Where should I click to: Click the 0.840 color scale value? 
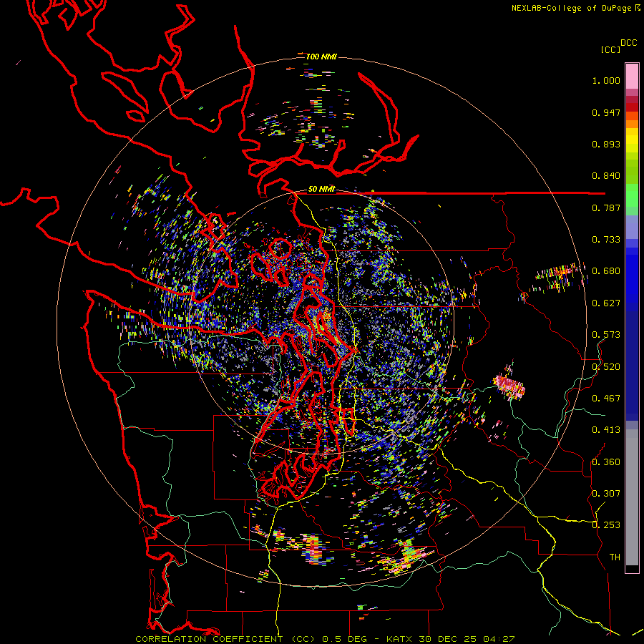606,176
